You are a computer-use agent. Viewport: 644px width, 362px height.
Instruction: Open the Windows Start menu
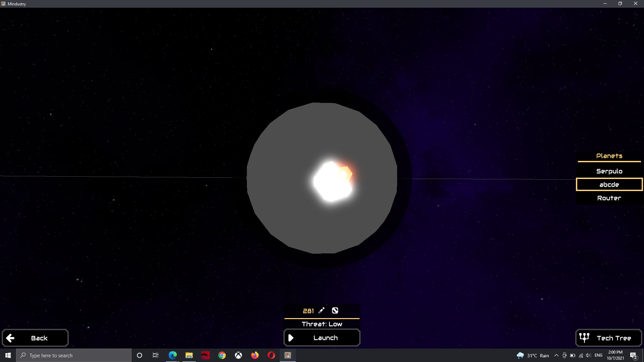point(8,355)
